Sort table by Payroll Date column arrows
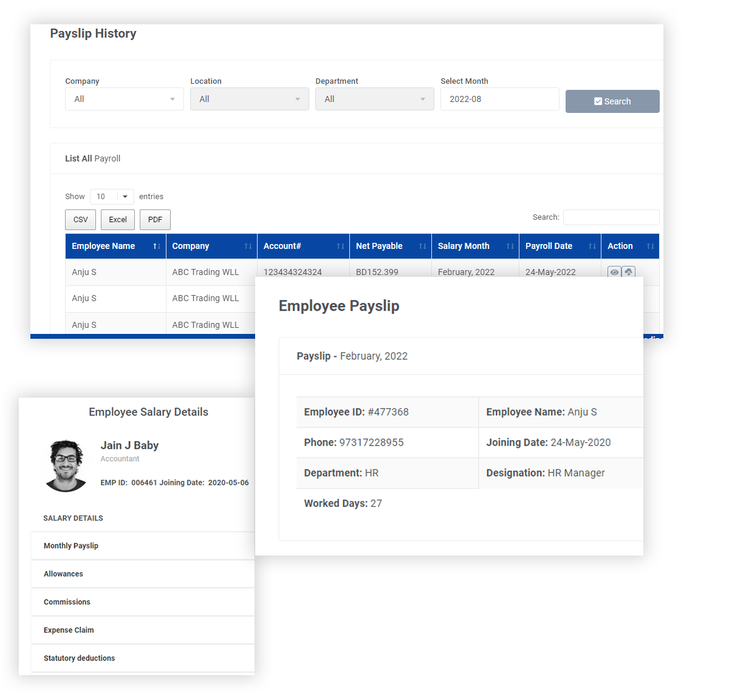 tap(593, 246)
